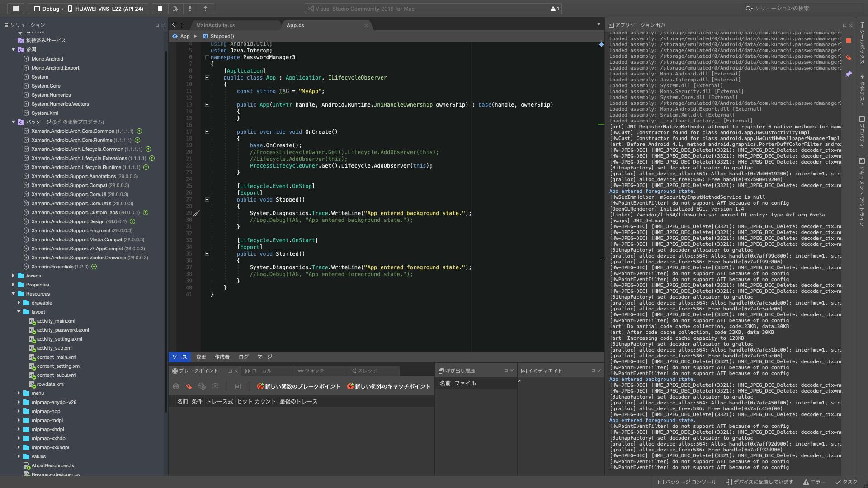Open the エラー pad from the status bar
868x488 pixels.
[814, 482]
